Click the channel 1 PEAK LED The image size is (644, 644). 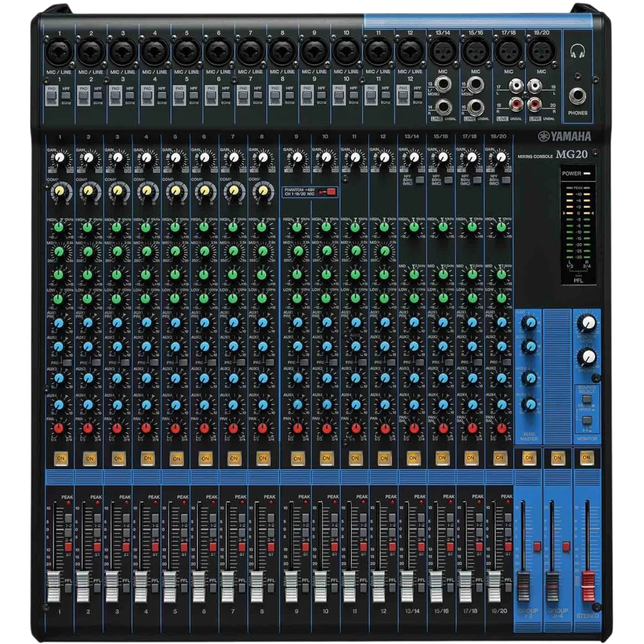click(69, 503)
